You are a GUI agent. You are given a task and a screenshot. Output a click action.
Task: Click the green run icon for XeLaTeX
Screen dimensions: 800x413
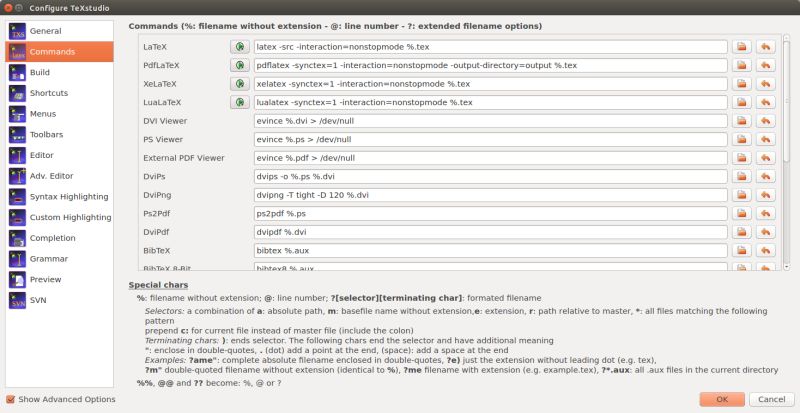coord(240,84)
